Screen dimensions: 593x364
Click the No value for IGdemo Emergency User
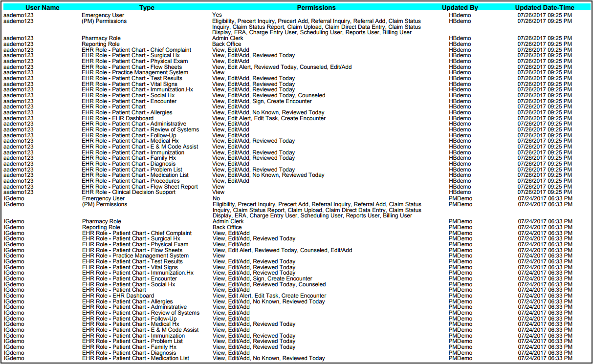(215, 198)
